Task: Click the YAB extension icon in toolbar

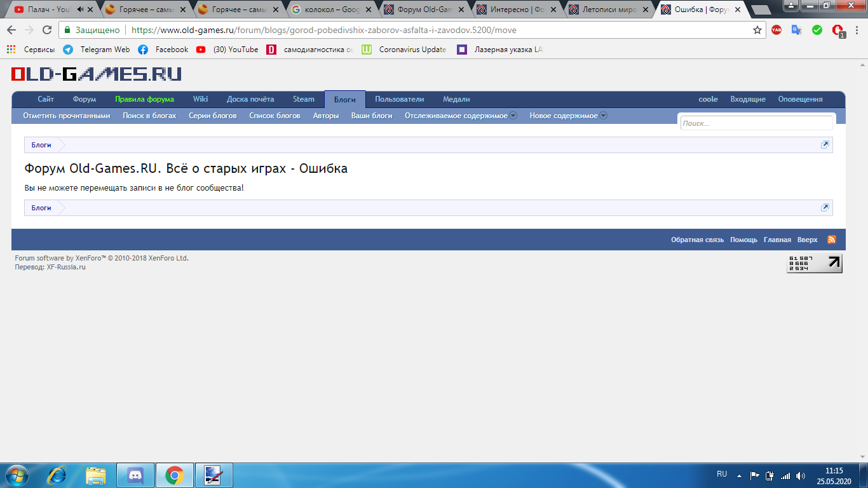Action: tap(776, 29)
